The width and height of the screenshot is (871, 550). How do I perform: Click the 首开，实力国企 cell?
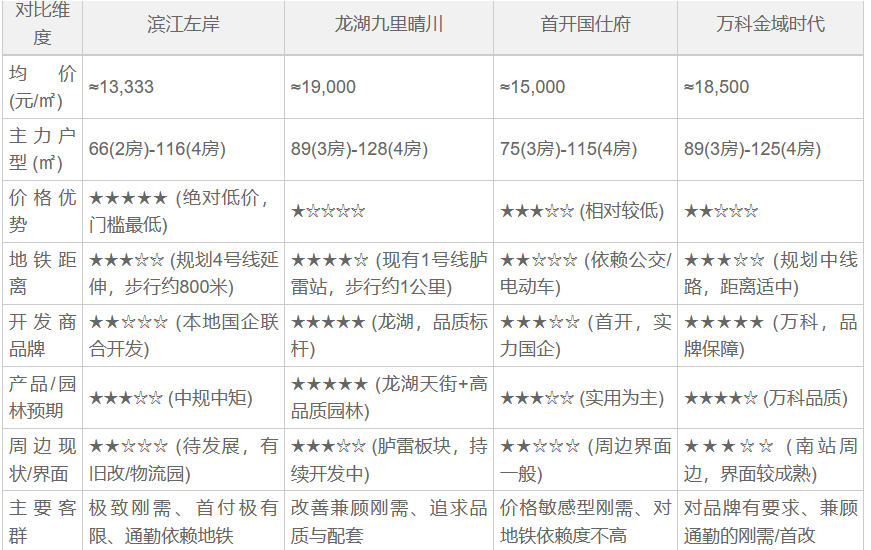click(585, 335)
